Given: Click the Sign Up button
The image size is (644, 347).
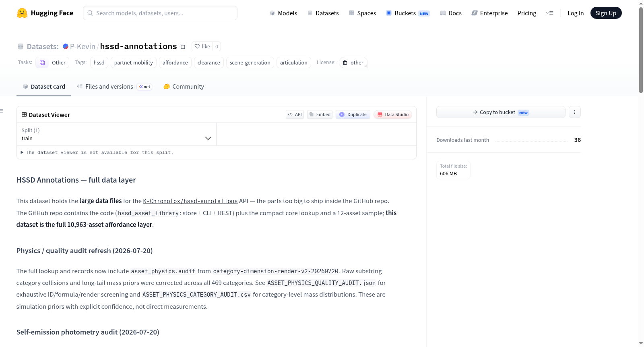Looking at the screenshot, I should point(606,13).
